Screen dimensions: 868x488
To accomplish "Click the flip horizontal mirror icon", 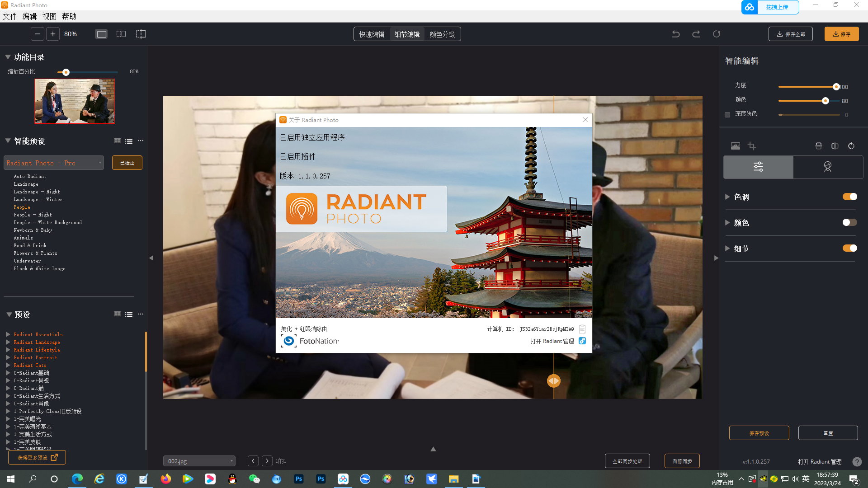I will click(x=835, y=146).
